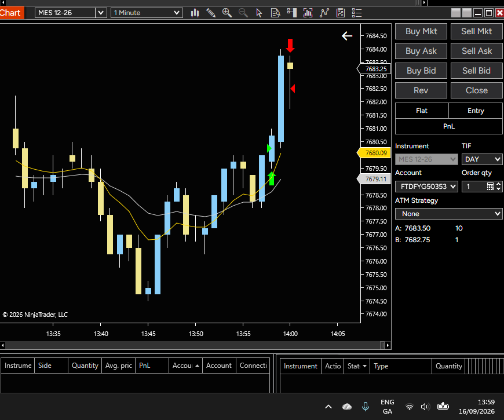Click the 7680.09 yellow price marker

point(374,153)
